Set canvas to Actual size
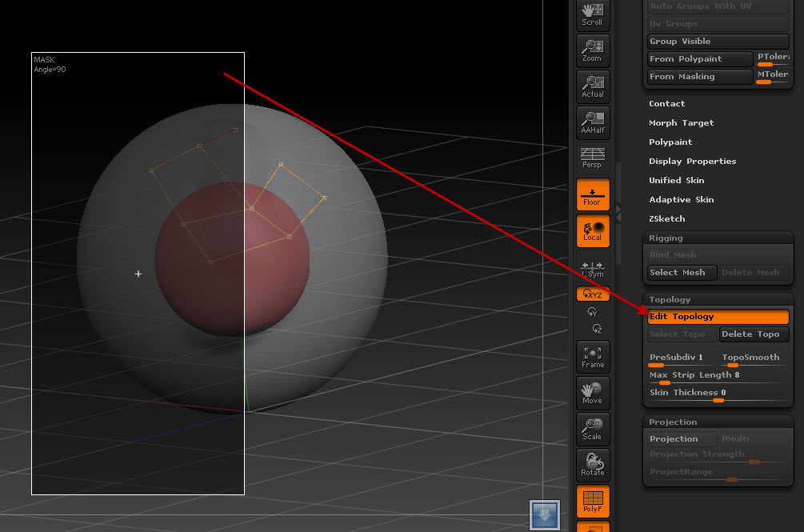Screen dimensions: 804x532 (x=592, y=86)
